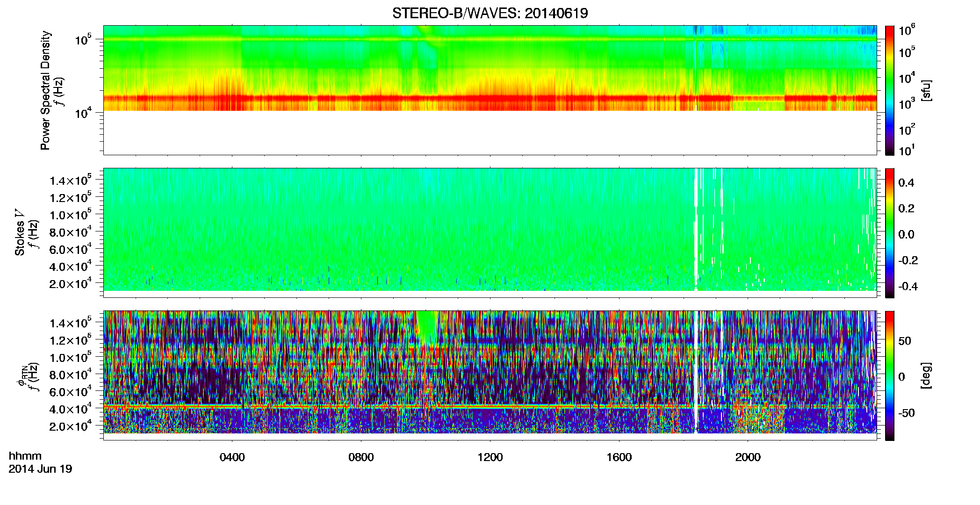
Task: Click the white data gap in Stokes V panel
Action: 696,229
